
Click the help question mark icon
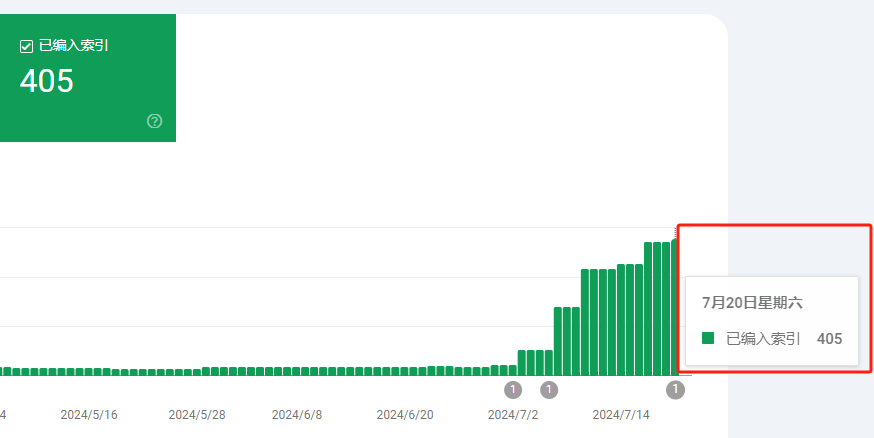[154, 121]
